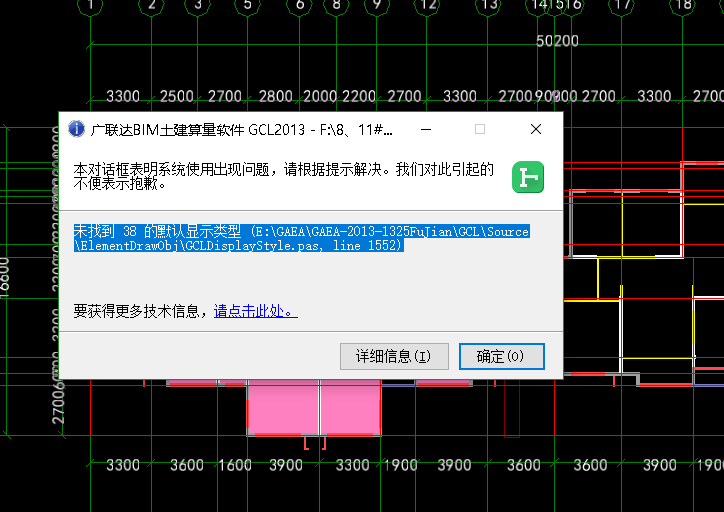This screenshot has width=724, height=512.
Task: Open 详细信息(I) details button
Action: click(394, 356)
